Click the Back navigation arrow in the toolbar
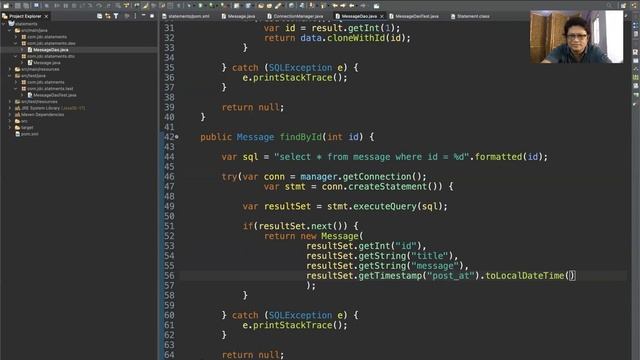The image size is (640, 360). (x=351, y=6)
